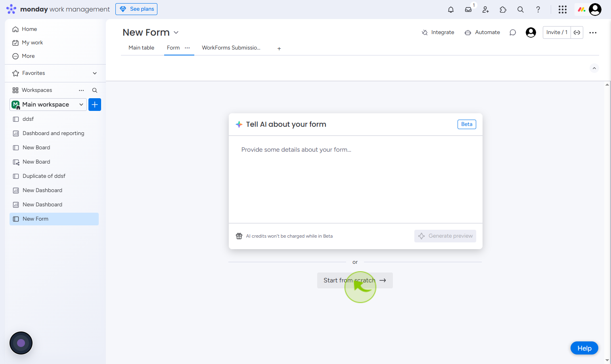The image size is (611, 364).
Task: Click scrollbar down arrow on right
Action: 607,360
